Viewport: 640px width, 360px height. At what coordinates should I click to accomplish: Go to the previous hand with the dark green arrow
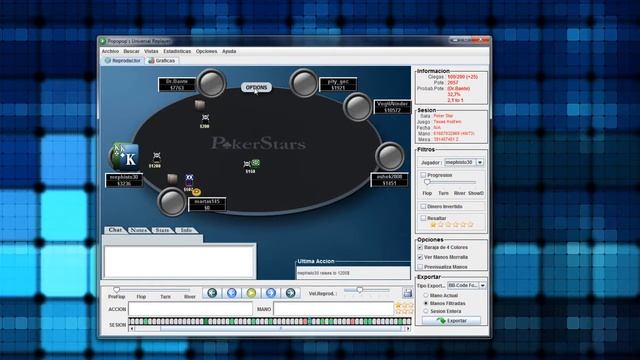point(212,293)
